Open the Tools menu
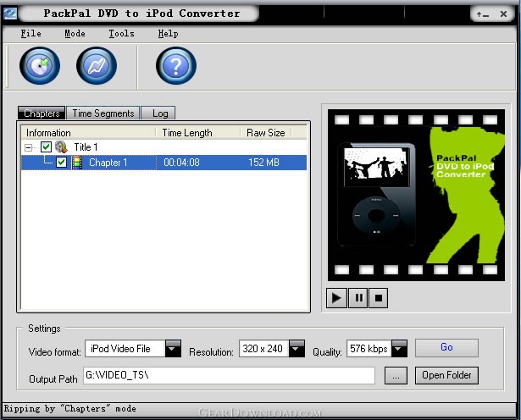Screen dimensions: 521x420 (122, 34)
